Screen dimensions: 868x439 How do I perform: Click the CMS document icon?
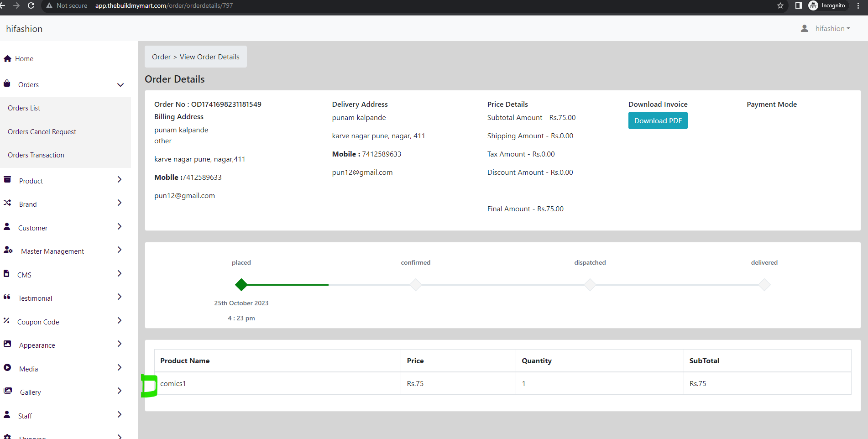click(x=6, y=273)
